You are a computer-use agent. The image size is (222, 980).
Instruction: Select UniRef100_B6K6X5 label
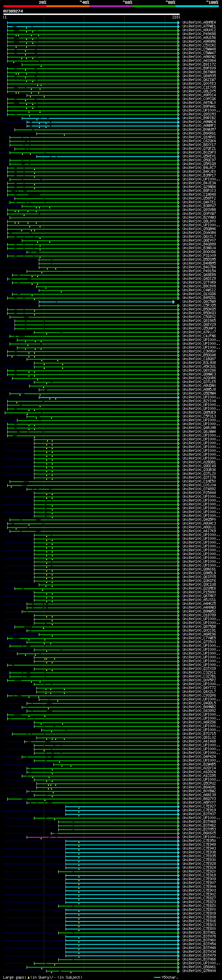(199, 833)
